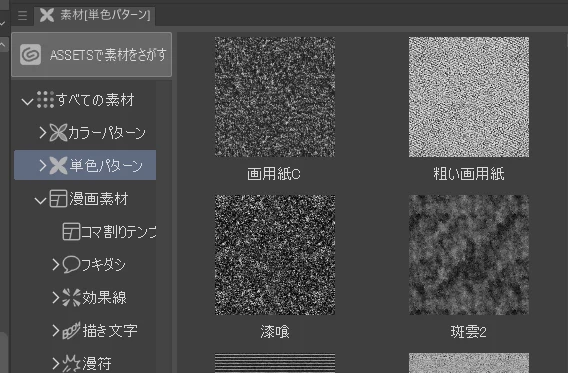Click the カラーパターン flower icon
The image size is (568, 373).
tap(58, 133)
